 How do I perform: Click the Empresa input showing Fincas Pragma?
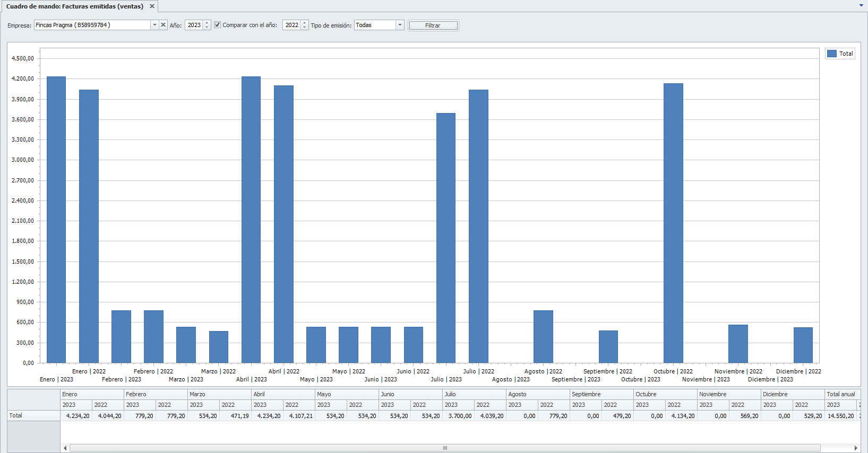(x=92, y=25)
